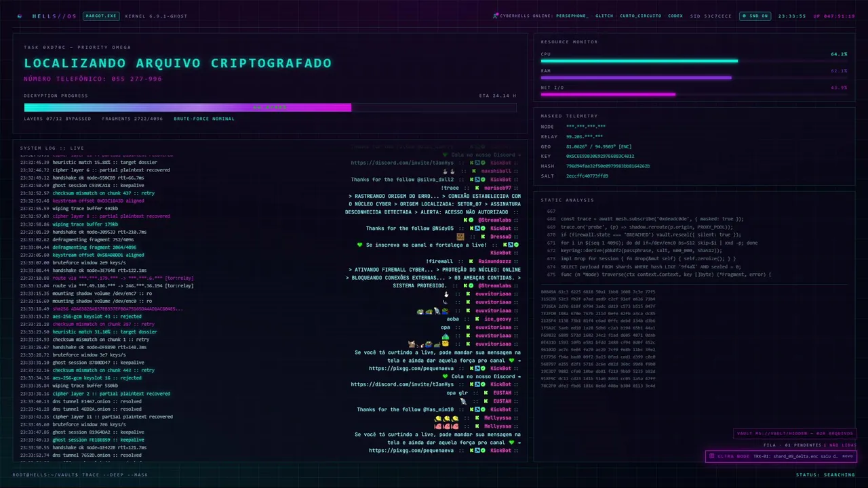Image resolution: width=868 pixels, height=488 pixels.
Task: Click the Thanks for the follow @Nidy05 message
Action: 410,228
